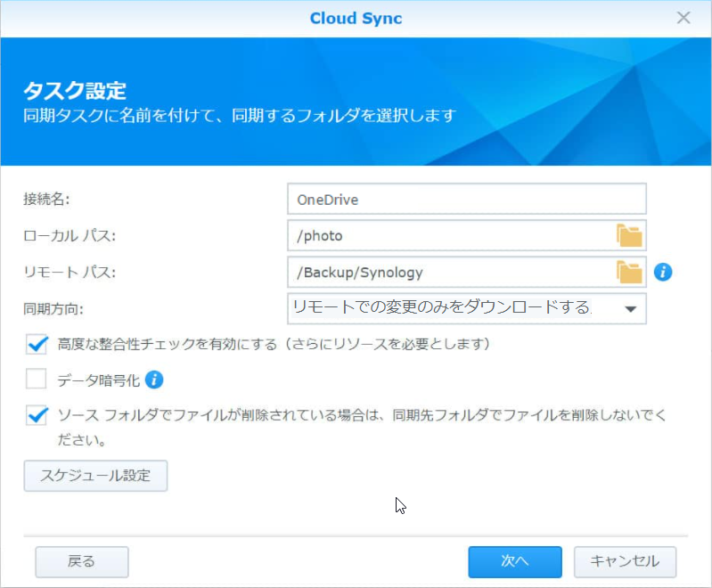
Task: Click the タスク設定 heading
Action: click(x=75, y=90)
